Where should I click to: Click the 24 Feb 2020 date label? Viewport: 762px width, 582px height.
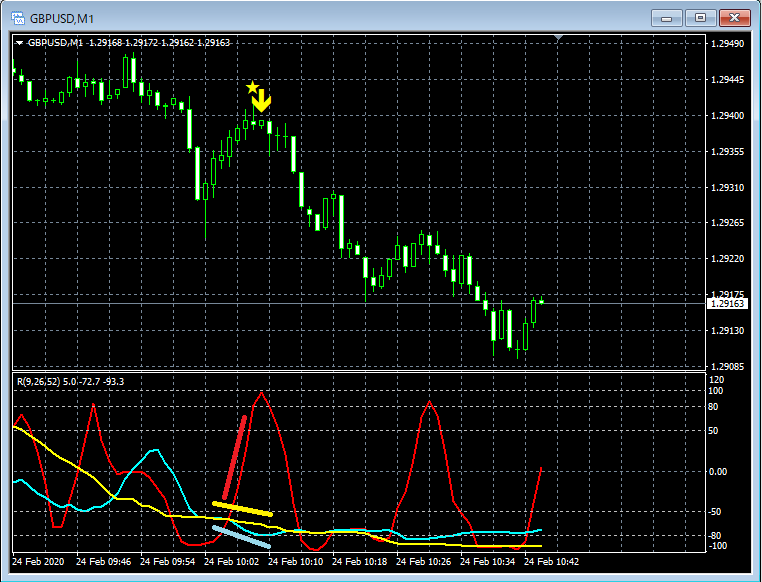tap(38, 562)
